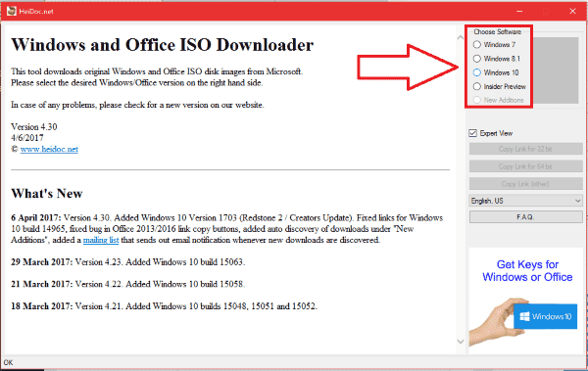Click Get Keys for Windows or Office ad
Image resolution: width=588 pixels, height=371 pixels.
click(527, 270)
